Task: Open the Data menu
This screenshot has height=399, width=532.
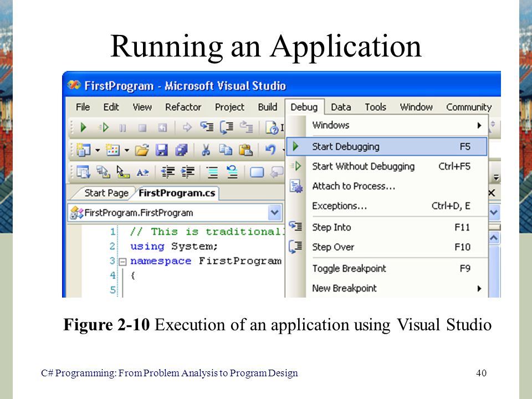Action: tap(341, 107)
